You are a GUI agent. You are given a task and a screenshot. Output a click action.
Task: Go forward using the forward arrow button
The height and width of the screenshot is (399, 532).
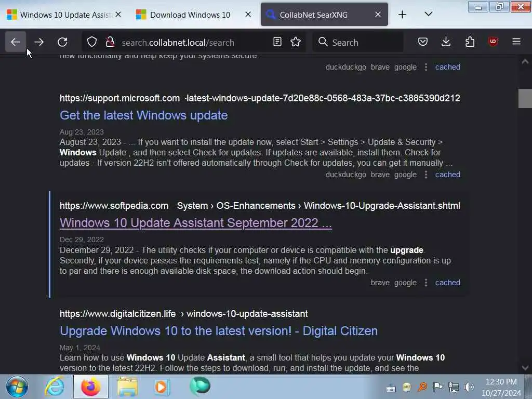[39, 42]
